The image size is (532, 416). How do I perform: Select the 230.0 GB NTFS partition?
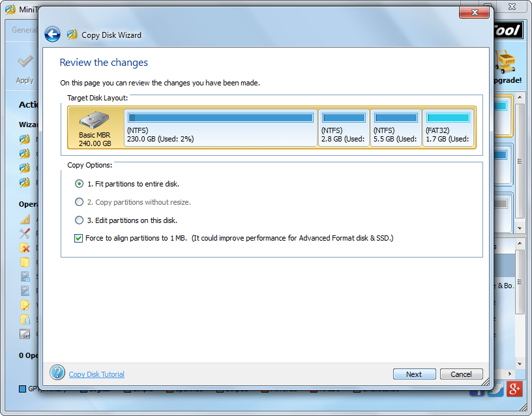pyautogui.click(x=220, y=128)
